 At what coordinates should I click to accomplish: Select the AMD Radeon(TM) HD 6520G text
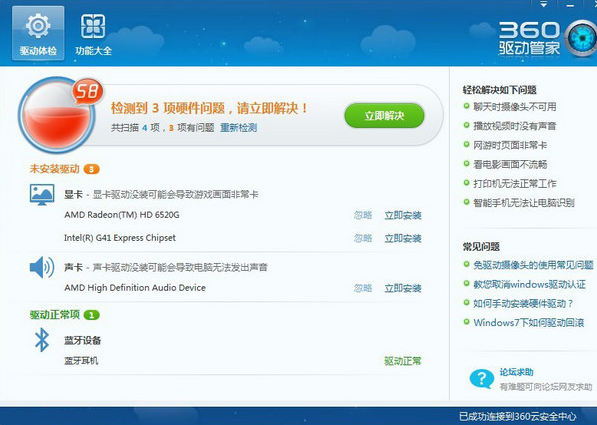[122, 215]
